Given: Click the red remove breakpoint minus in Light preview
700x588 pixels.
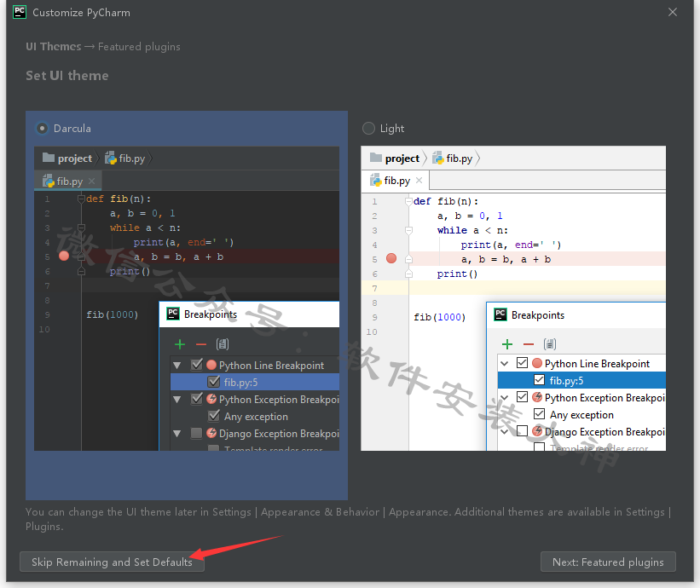Looking at the screenshot, I should 529,344.
